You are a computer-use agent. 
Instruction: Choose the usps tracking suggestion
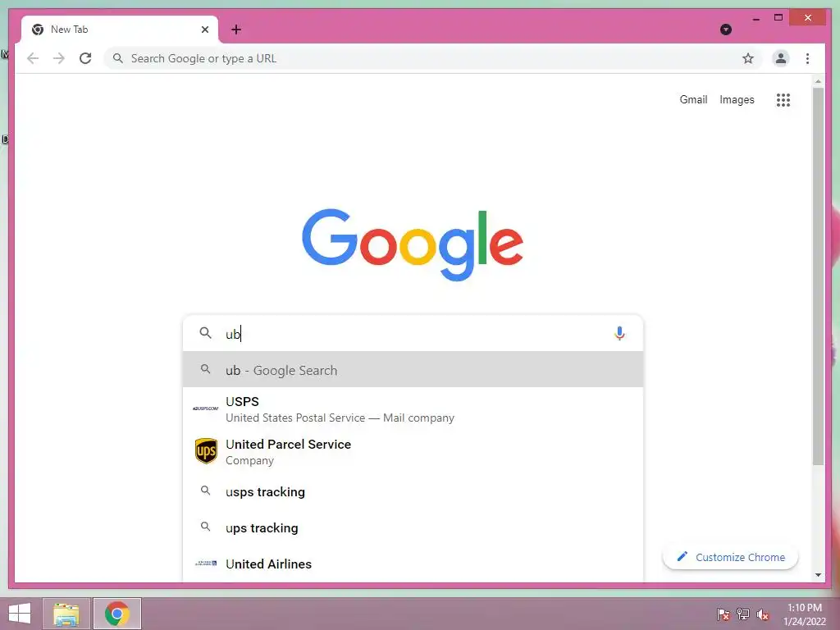(413, 491)
